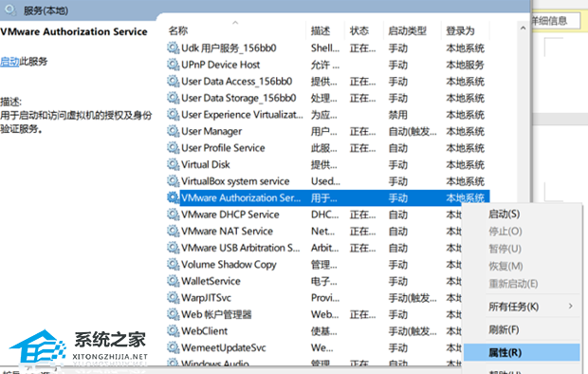The image size is (588, 374).
Task: Choose 启动(S) in the context menu
Action: [x=504, y=214]
